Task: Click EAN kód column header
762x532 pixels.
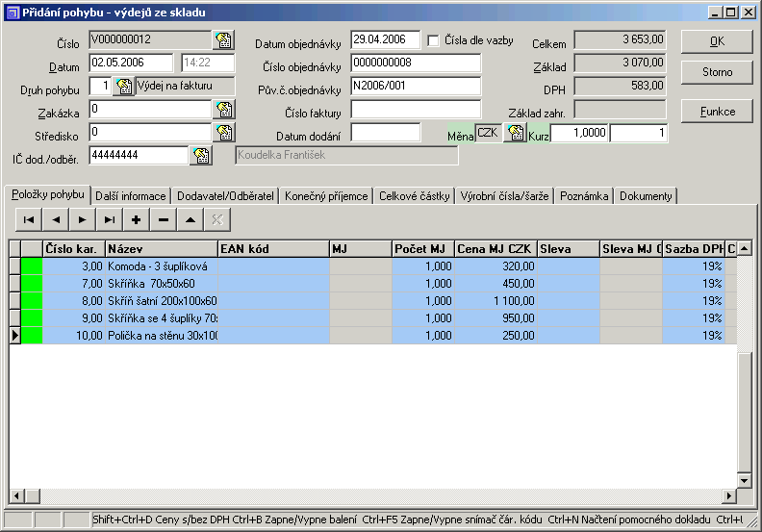Action: pos(273,249)
